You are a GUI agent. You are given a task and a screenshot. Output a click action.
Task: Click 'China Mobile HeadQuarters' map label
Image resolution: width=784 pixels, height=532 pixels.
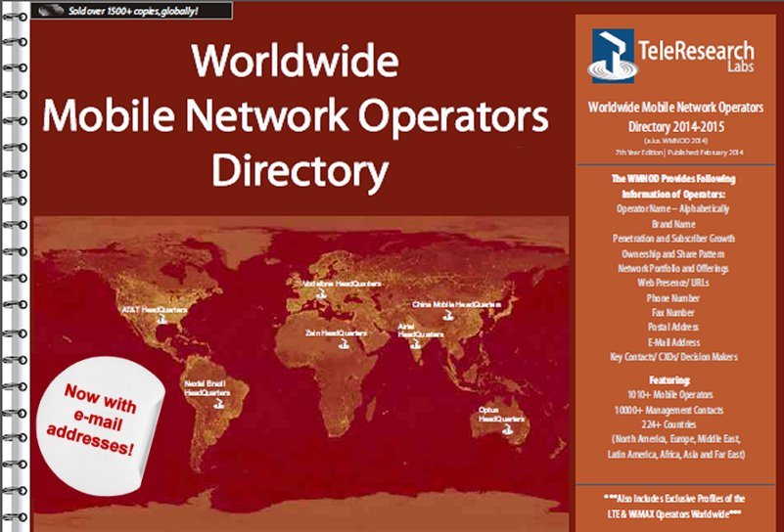456,304
